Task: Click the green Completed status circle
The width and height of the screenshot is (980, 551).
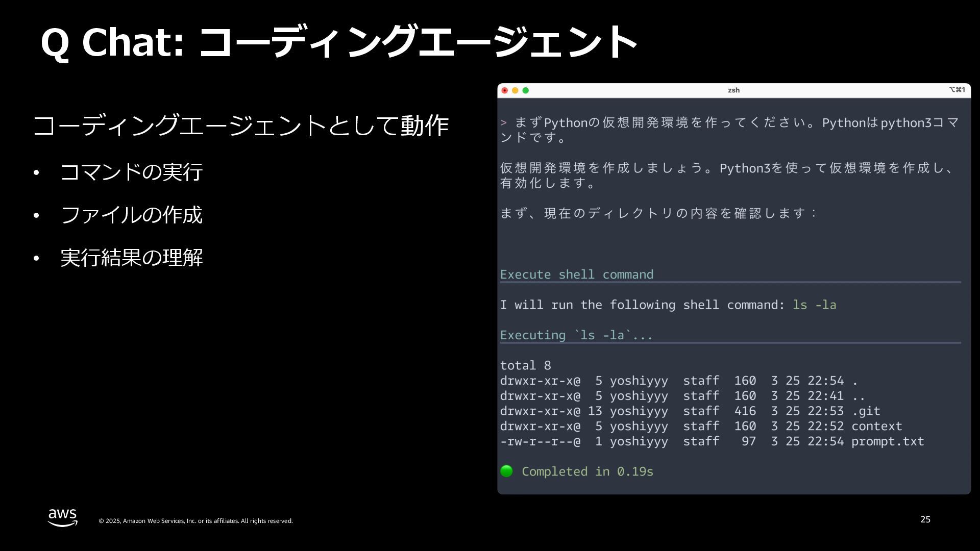Action: coord(506,471)
